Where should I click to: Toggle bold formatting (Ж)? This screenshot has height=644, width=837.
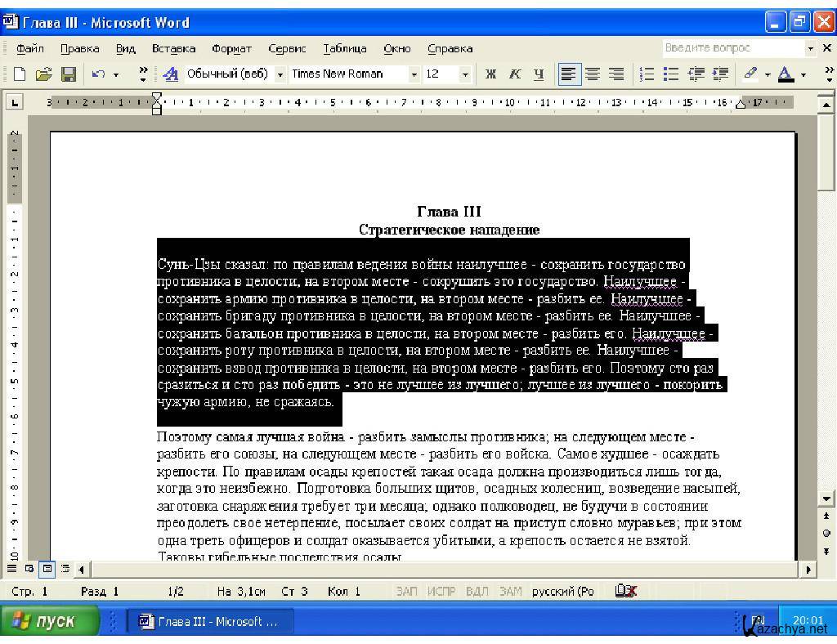coord(490,74)
